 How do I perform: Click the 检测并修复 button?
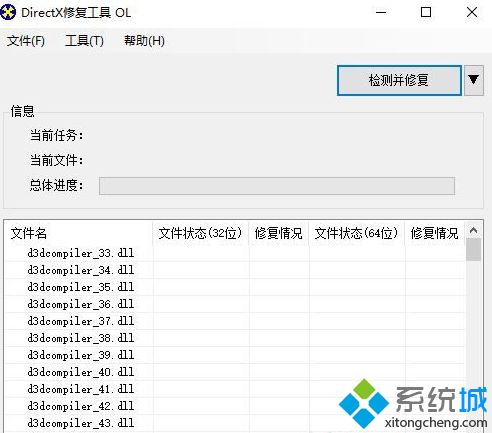click(x=399, y=80)
